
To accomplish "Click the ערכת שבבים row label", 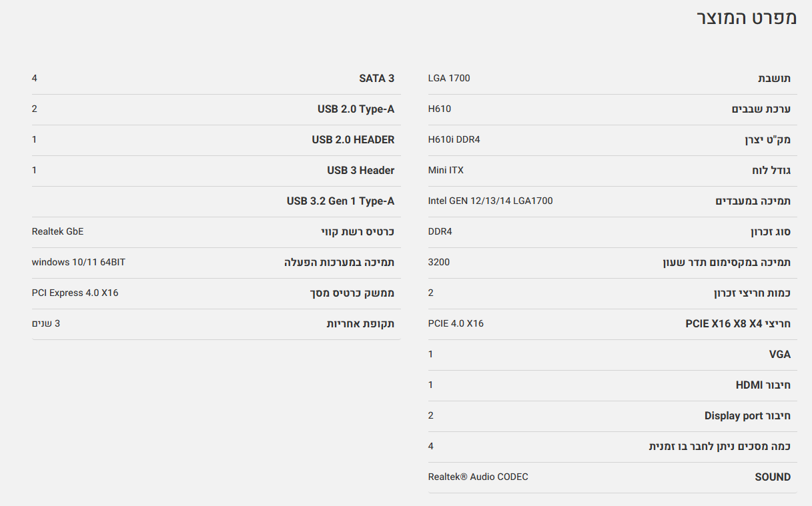I will [x=761, y=109].
